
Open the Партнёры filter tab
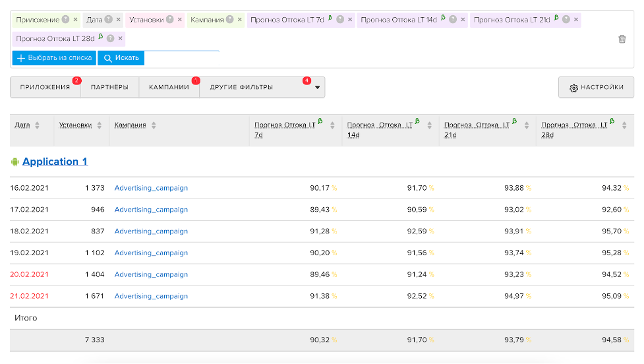tap(109, 87)
